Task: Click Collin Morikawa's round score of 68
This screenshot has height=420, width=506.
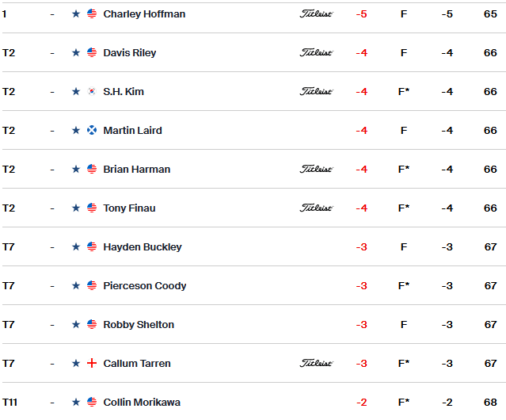Action: coord(490,403)
